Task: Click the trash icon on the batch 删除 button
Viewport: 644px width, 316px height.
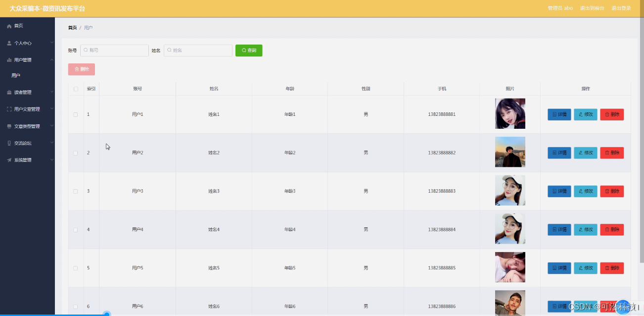Action: pyautogui.click(x=77, y=69)
